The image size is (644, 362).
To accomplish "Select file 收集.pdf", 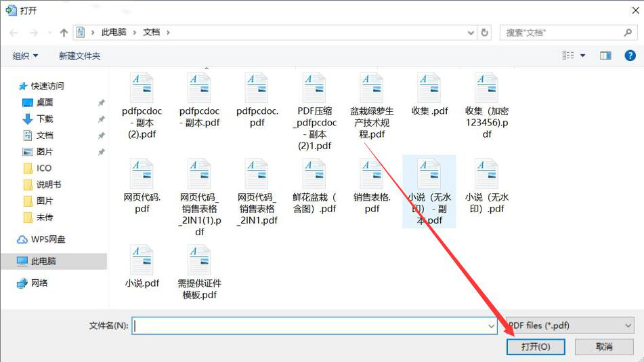I will (429, 94).
